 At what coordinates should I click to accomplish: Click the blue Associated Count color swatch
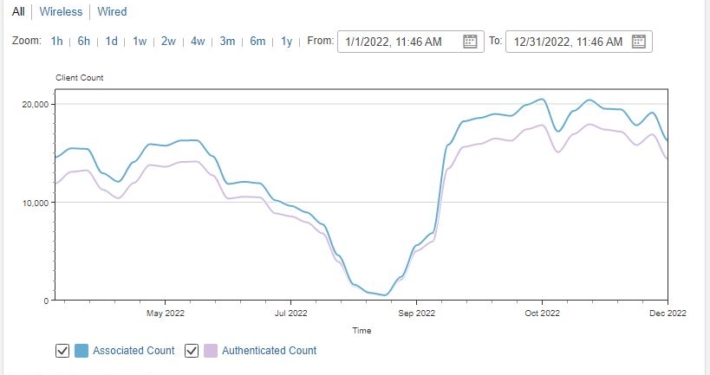82,351
